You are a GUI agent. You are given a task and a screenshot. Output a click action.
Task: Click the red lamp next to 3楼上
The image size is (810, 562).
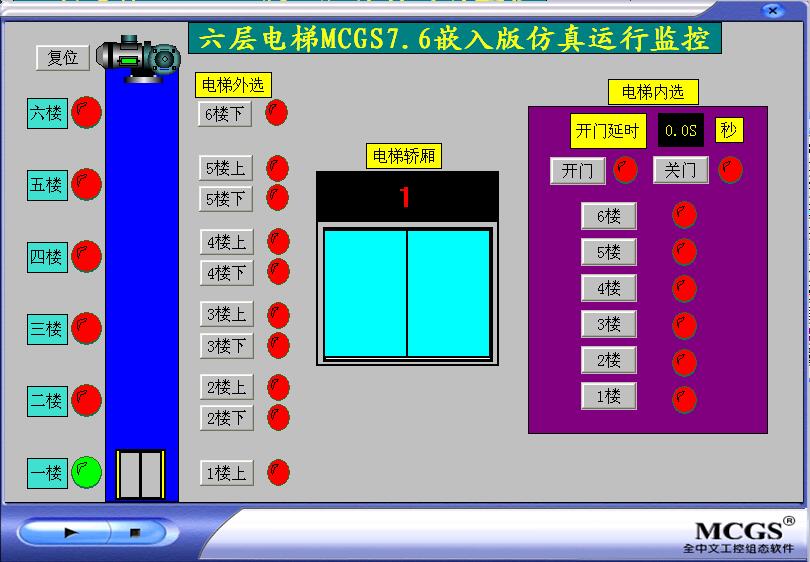(278, 315)
